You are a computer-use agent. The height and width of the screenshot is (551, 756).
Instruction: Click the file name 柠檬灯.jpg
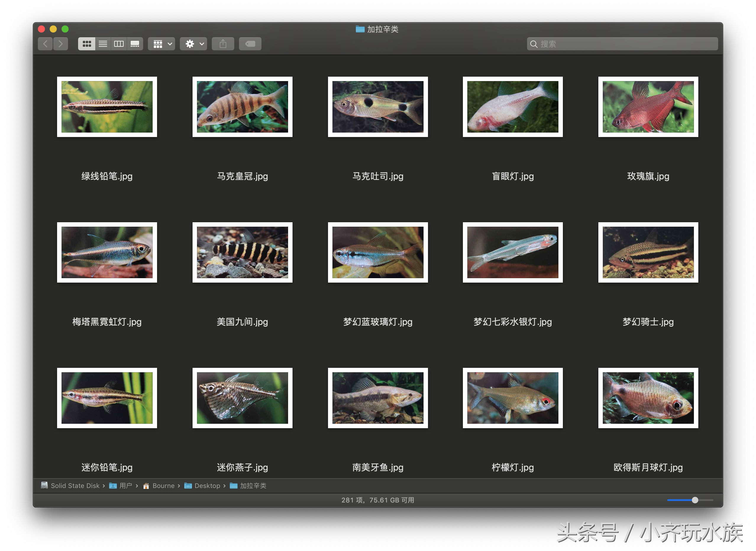coord(513,467)
